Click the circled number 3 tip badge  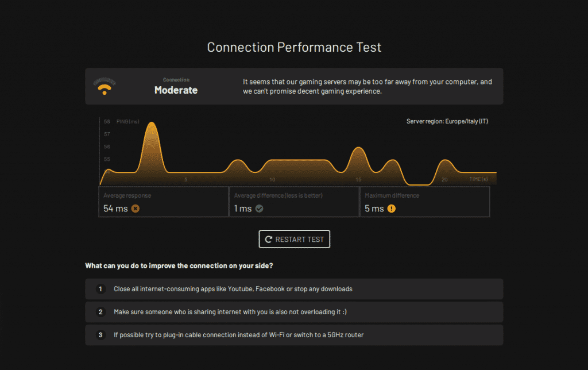click(100, 334)
